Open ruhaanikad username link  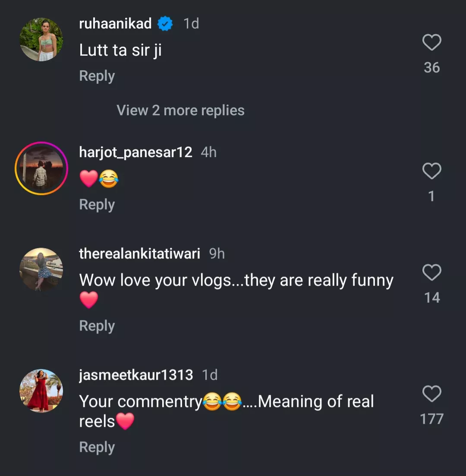[x=115, y=24]
